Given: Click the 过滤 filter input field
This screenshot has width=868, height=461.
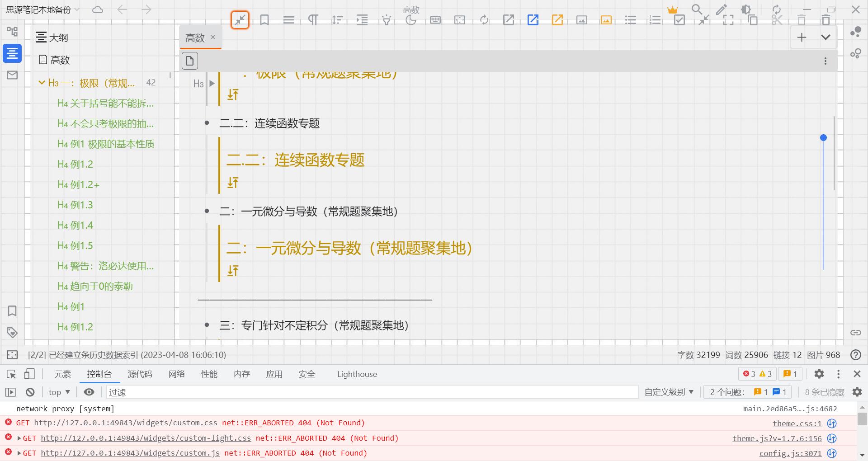Looking at the screenshot, I should (371, 392).
